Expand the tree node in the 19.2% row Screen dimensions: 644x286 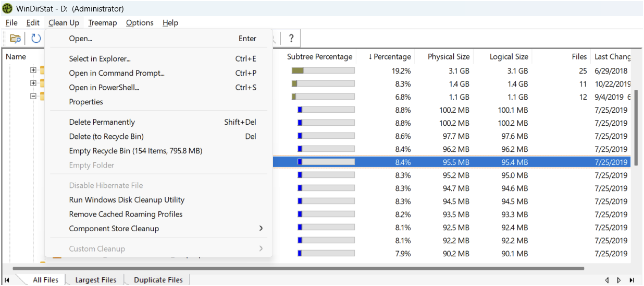[33, 70]
